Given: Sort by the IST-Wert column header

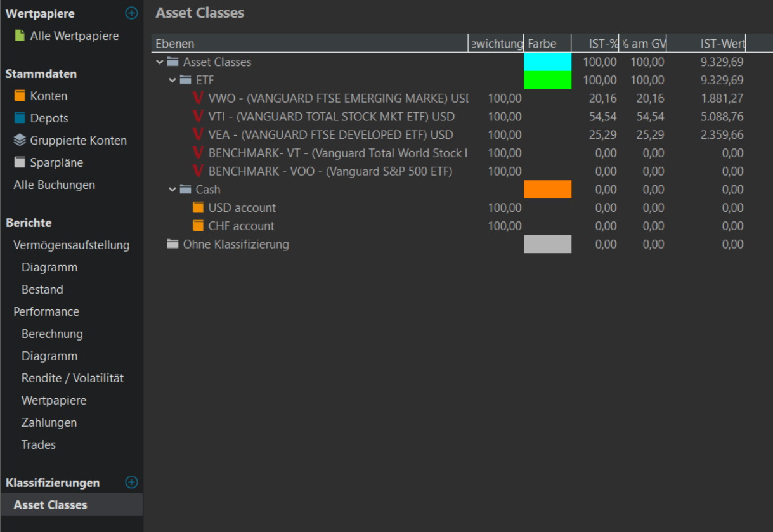Looking at the screenshot, I should point(722,44).
